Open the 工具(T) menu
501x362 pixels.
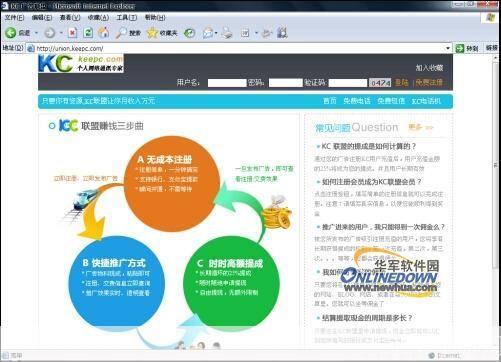point(126,17)
